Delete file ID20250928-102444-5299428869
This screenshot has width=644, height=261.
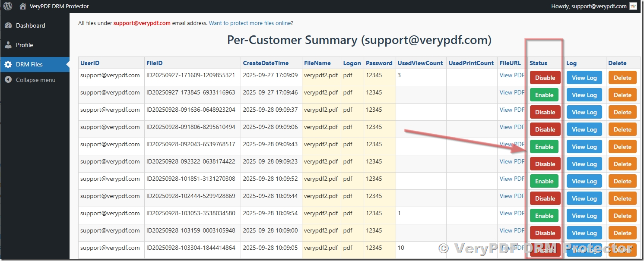tap(622, 198)
